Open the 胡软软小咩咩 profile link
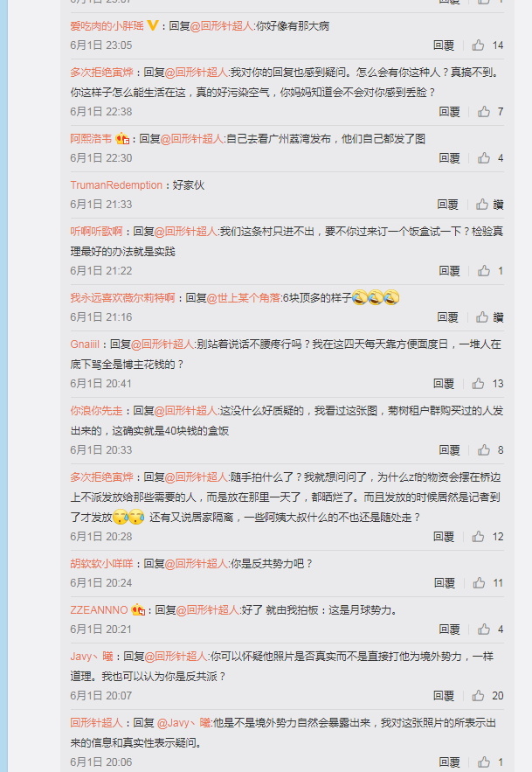 pos(101,564)
